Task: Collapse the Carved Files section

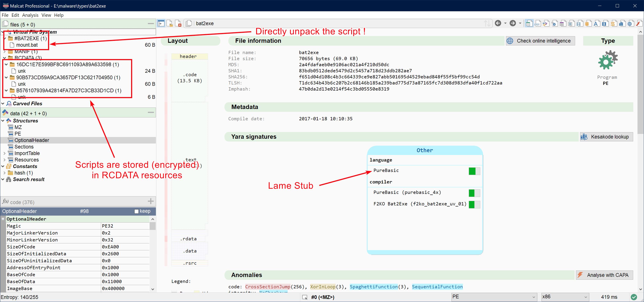Action: point(4,103)
